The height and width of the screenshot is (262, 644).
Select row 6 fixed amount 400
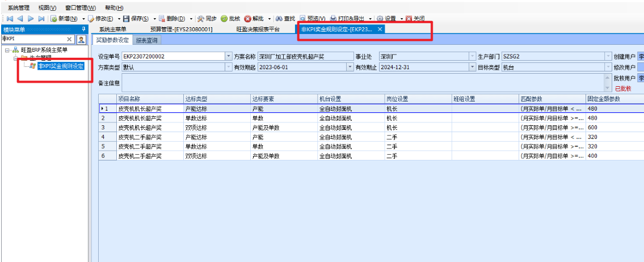[615, 156]
